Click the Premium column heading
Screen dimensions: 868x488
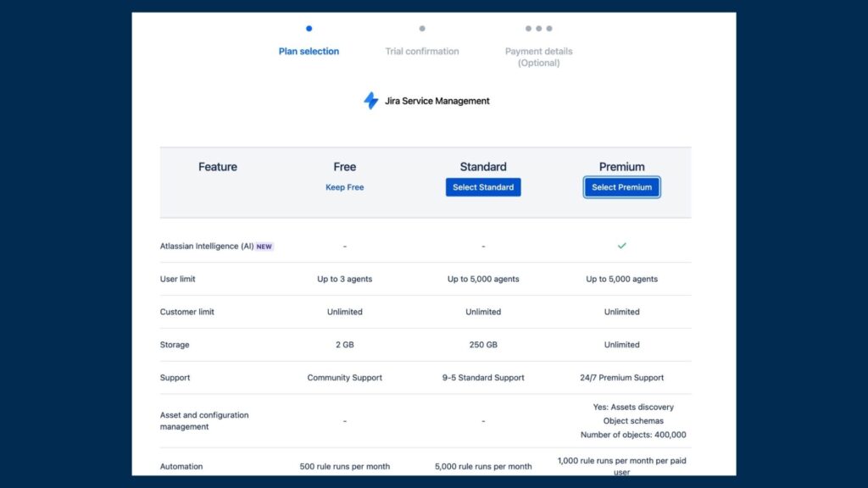click(621, 167)
